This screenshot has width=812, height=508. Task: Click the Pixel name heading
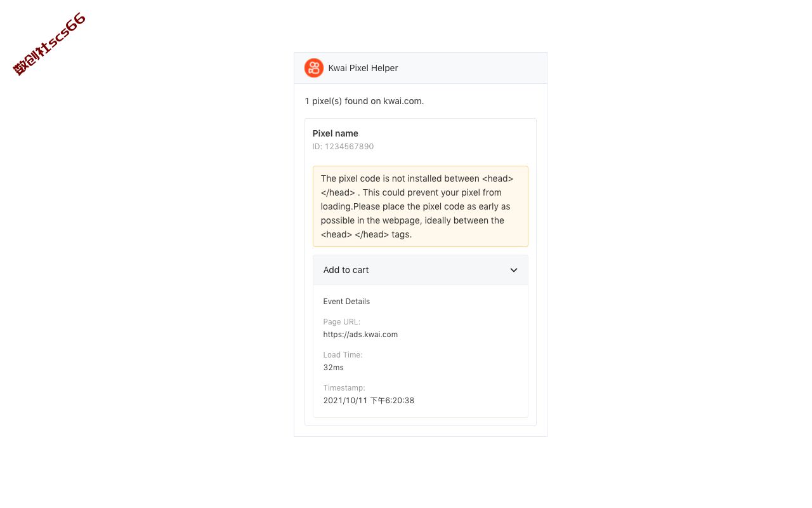click(x=336, y=133)
